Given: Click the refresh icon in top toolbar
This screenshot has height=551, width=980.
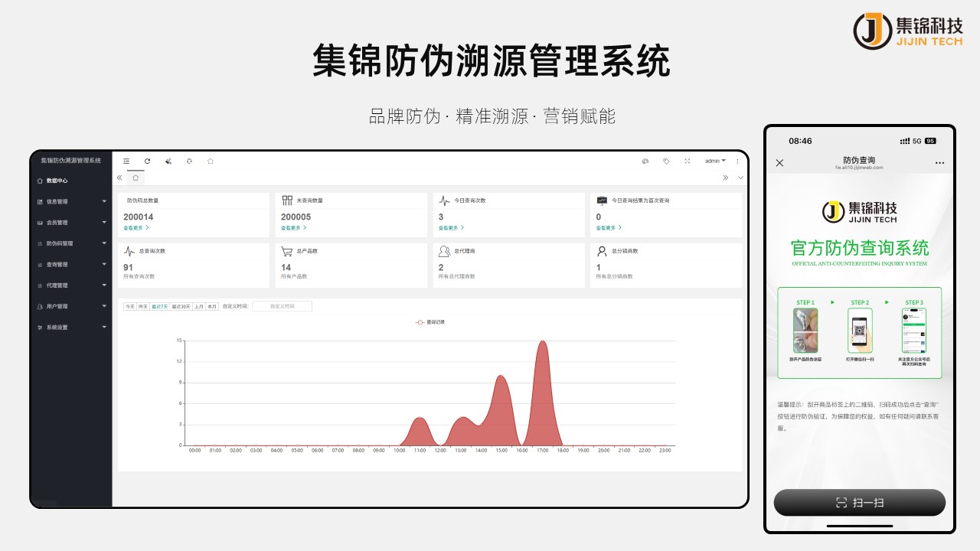Looking at the screenshot, I should click(147, 161).
